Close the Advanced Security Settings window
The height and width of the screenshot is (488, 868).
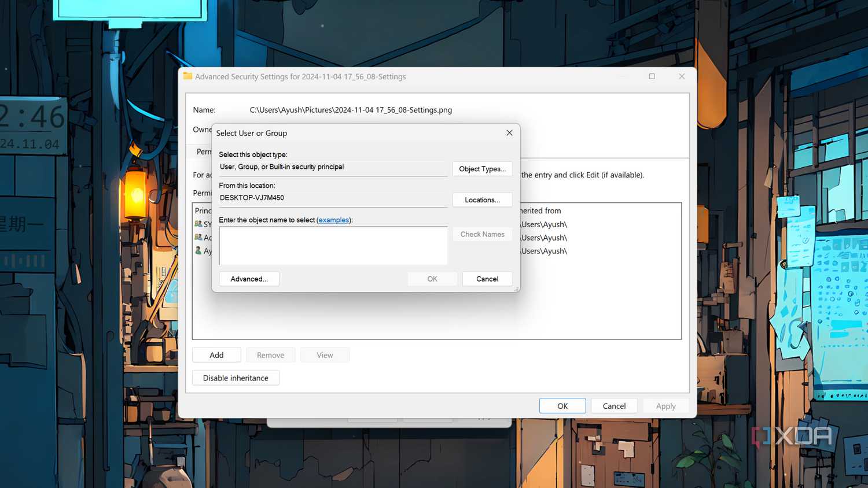click(682, 76)
